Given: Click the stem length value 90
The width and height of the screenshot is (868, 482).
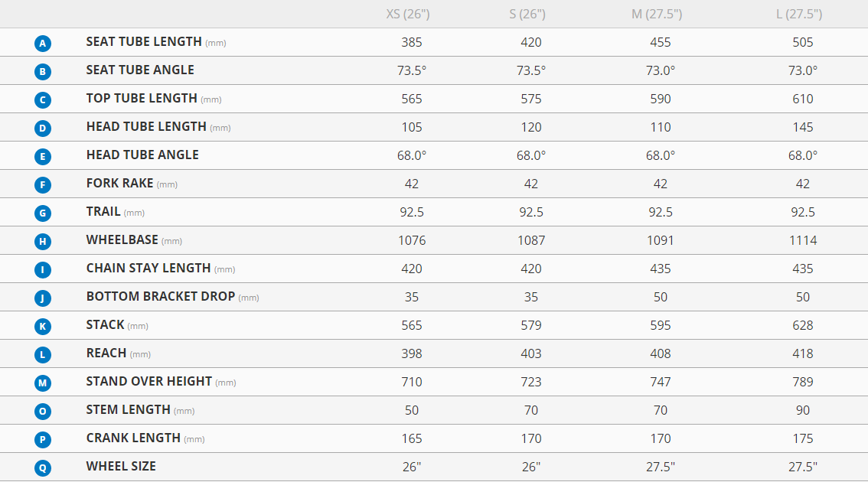Looking at the screenshot, I should coord(802,410).
